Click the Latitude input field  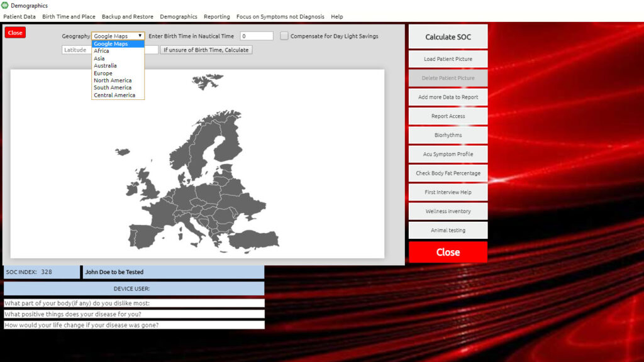click(x=76, y=50)
